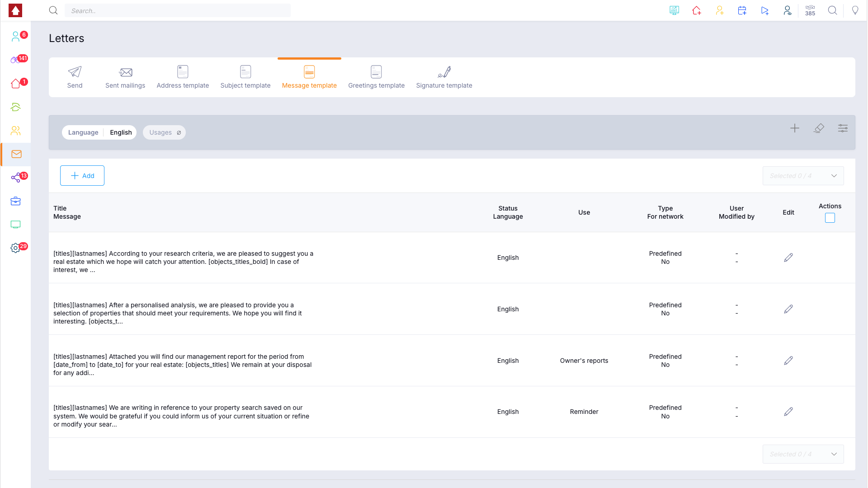This screenshot has width=868, height=488.
Task: Edit the 'After a personalised analysis' template
Action: [788, 309]
